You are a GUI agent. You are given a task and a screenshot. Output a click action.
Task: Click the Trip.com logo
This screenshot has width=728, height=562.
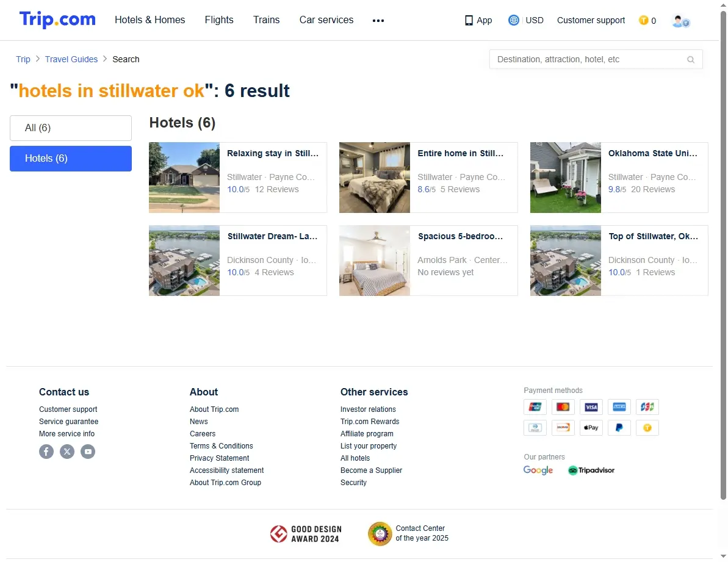57,20
